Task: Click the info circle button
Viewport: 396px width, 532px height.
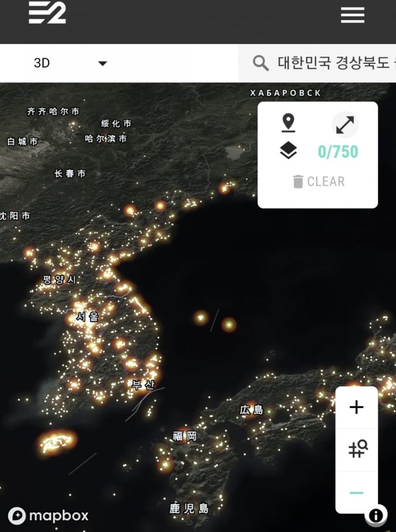Action: click(x=377, y=515)
